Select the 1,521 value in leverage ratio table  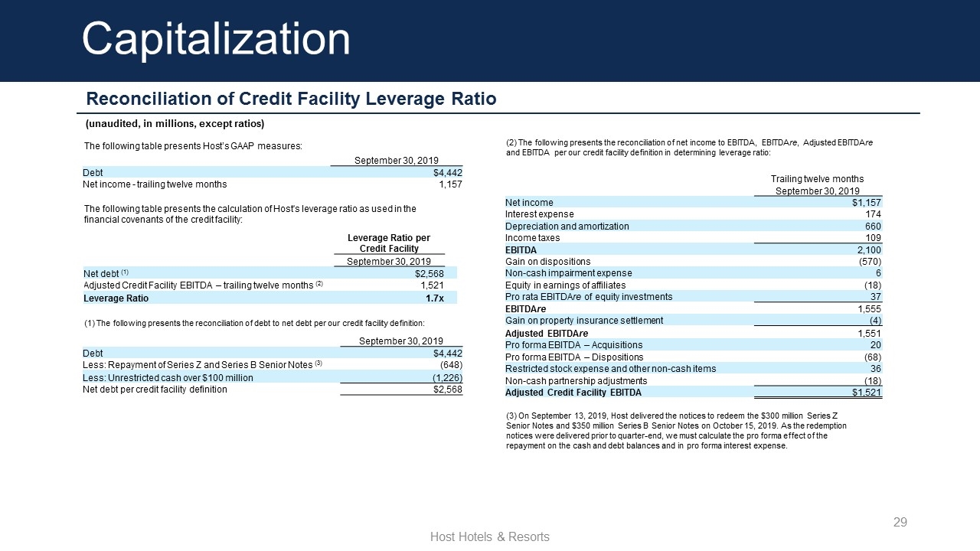click(432, 285)
